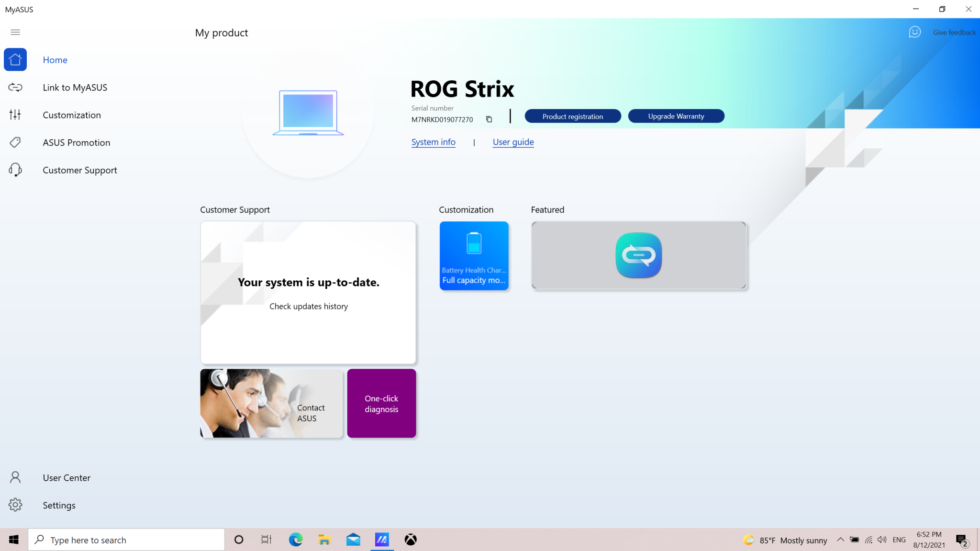Click the Wi-Fi network tray icon
Image resolution: width=980 pixels, height=551 pixels.
coord(869,540)
